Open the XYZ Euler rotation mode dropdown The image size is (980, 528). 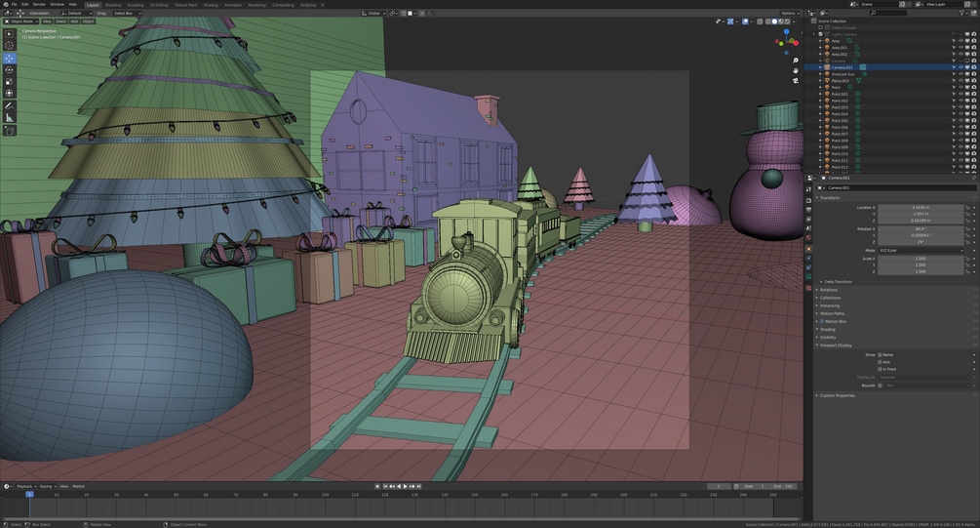pyautogui.click(x=921, y=250)
